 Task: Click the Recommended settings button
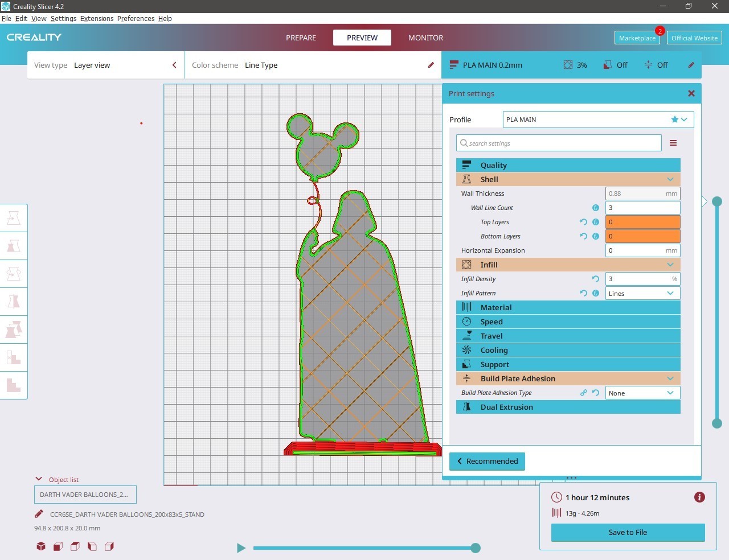coord(488,461)
